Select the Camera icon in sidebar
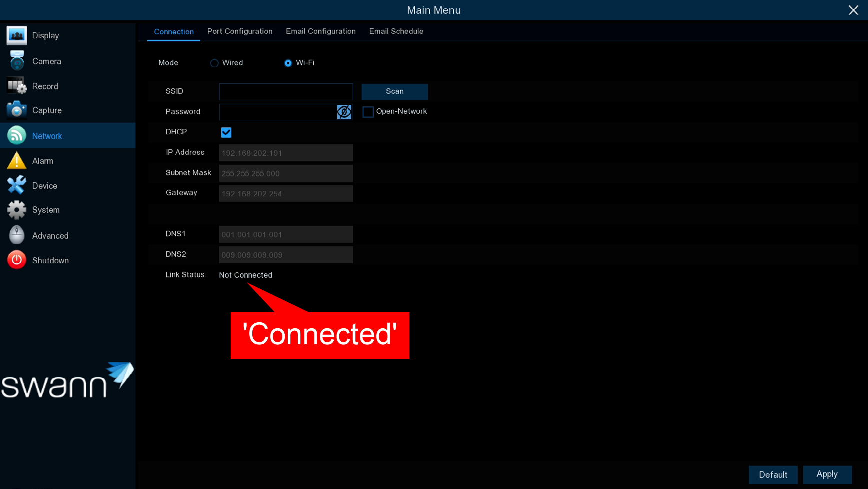 (x=16, y=61)
